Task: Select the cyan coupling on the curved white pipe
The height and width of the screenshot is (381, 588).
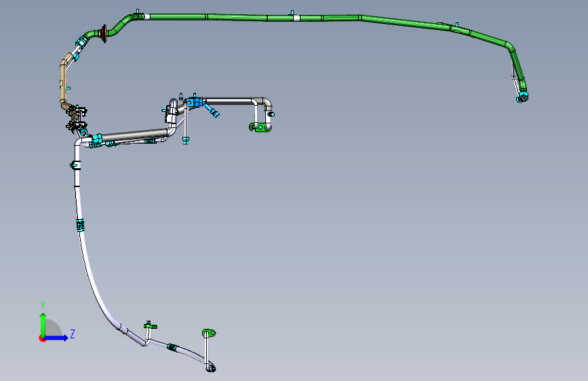Action: tap(80, 226)
